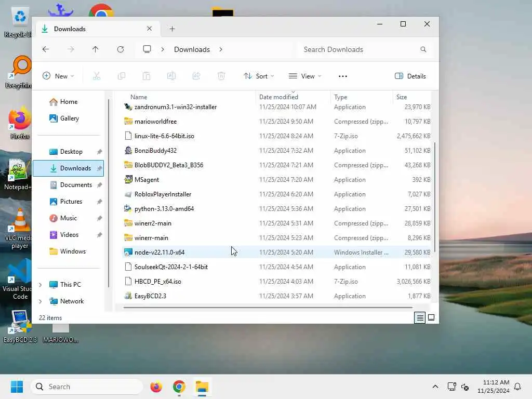532x399 pixels.
Task: Click the navigation pane scrollbar
Action: (x=109, y=193)
